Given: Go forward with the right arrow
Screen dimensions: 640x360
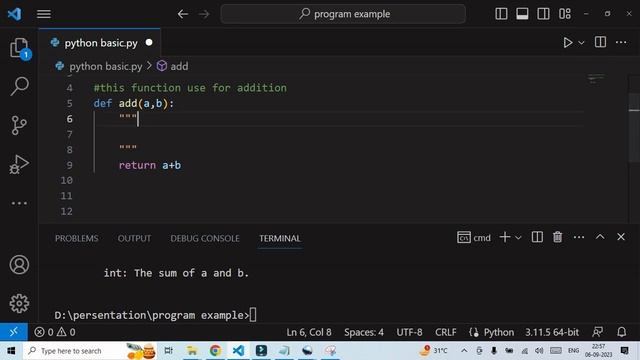Looking at the screenshot, I should coord(204,14).
